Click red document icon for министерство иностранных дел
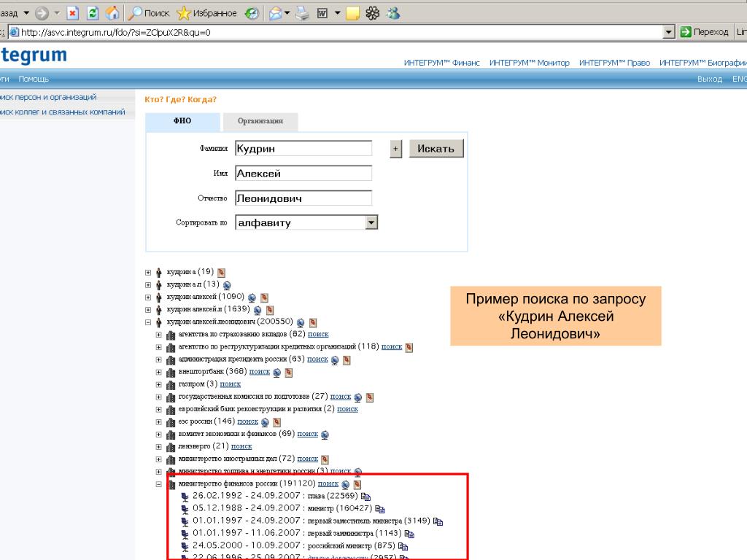This screenshot has width=747, height=560. (325, 459)
